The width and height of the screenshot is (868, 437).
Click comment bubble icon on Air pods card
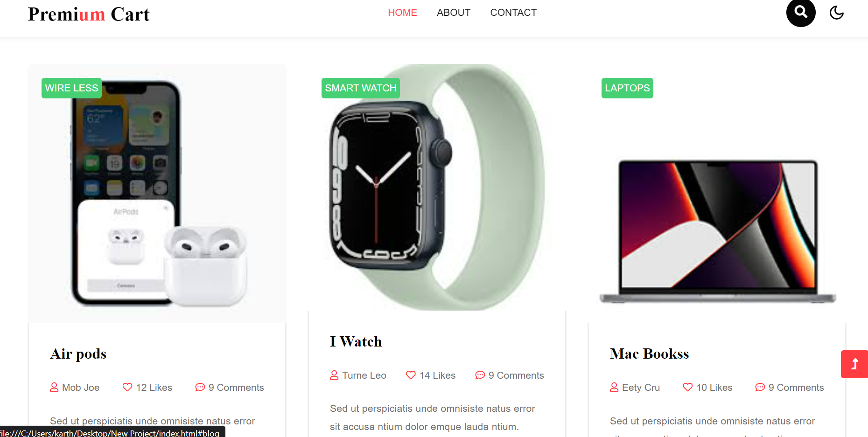(200, 387)
